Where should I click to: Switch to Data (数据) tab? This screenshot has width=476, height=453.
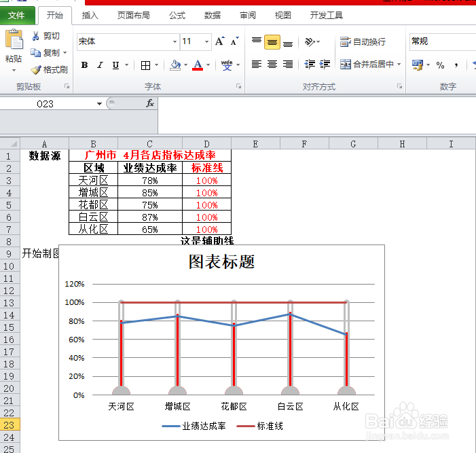(x=213, y=15)
